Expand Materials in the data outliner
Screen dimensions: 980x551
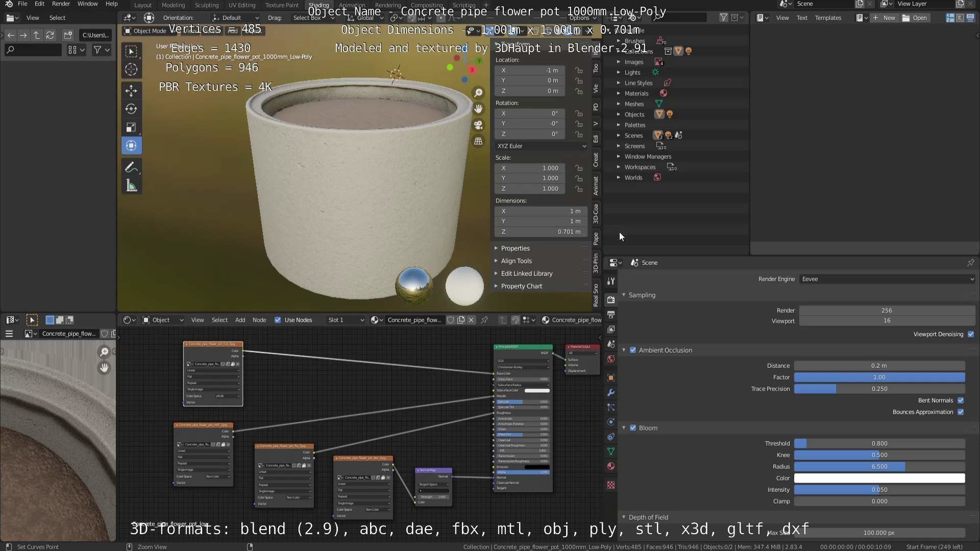(618, 93)
